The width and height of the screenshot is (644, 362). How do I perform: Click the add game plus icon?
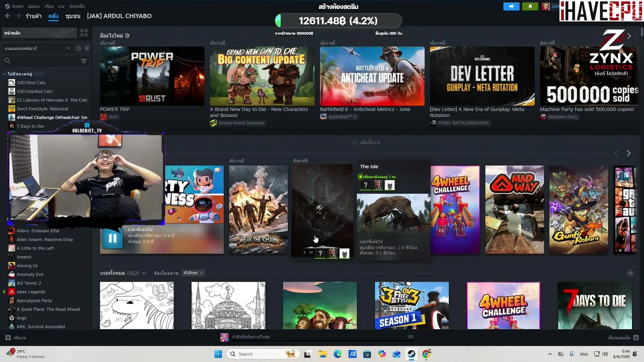click(8, 338)
